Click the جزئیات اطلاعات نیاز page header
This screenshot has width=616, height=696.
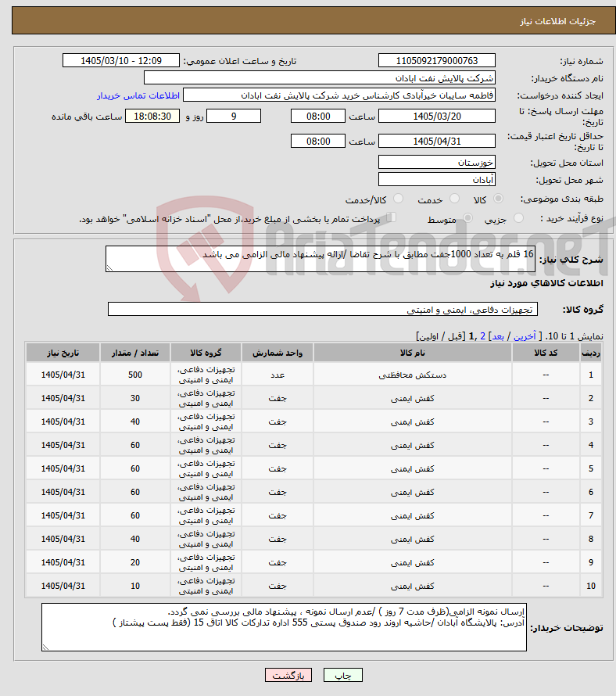tap(558, 21)
